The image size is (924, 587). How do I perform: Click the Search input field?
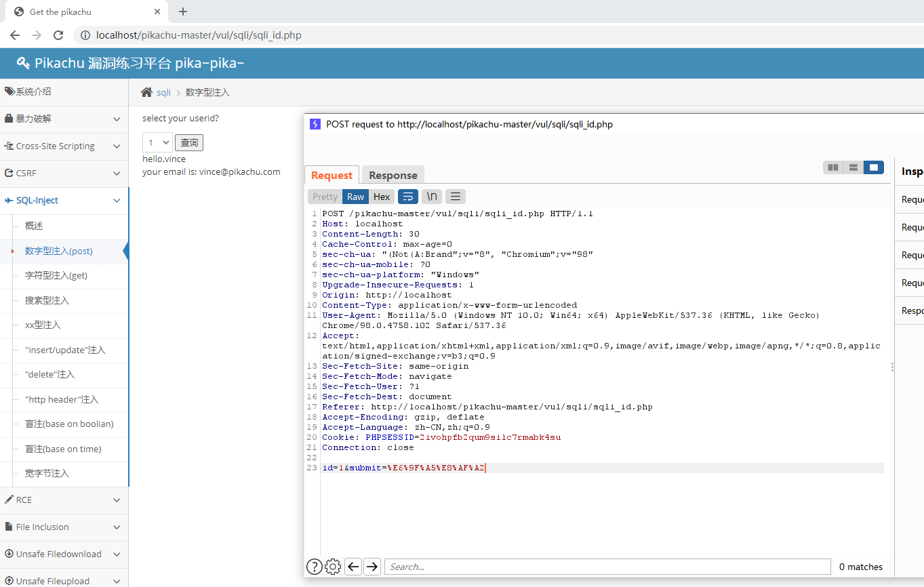pyautogui.click(x=607, y=567)
